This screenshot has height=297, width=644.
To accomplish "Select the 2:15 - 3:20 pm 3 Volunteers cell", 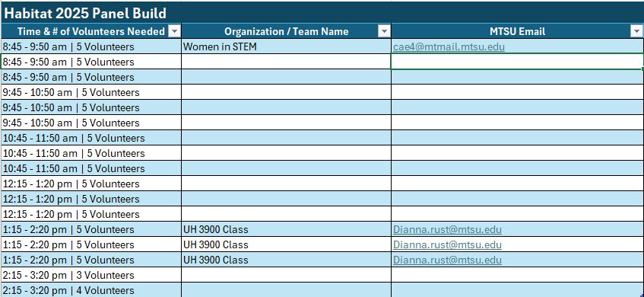I will [x=90, y=275].
